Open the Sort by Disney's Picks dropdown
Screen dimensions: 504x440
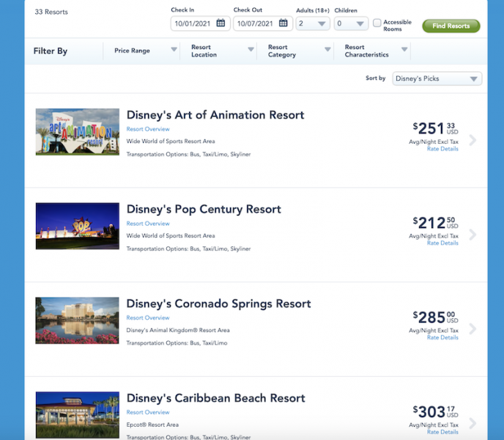click(x=437, y=78)
